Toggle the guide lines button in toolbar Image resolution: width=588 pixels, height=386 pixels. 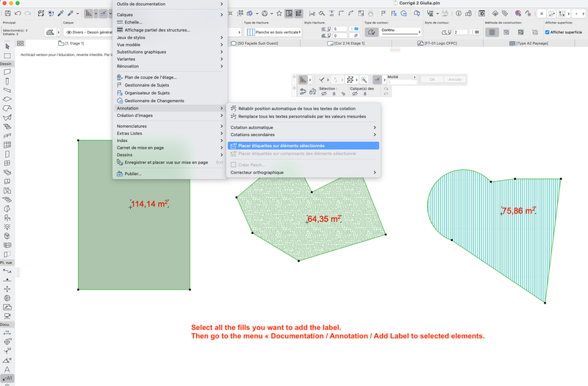(88, 13)
